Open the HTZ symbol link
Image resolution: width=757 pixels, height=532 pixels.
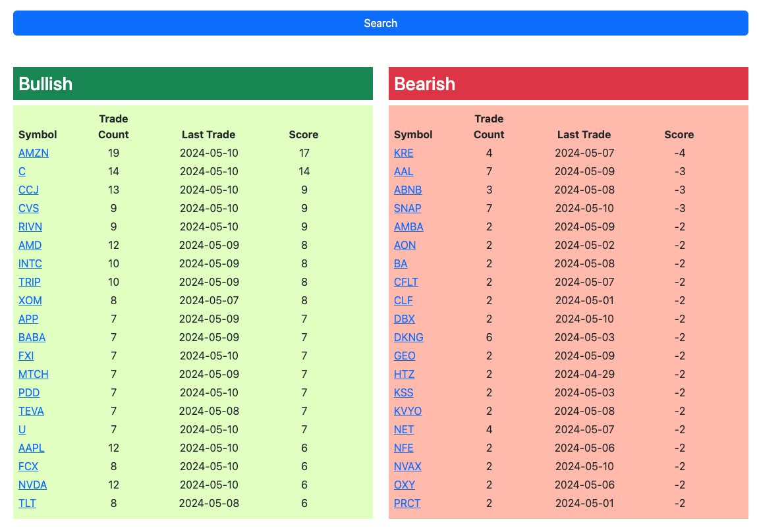tap(404, 374)
